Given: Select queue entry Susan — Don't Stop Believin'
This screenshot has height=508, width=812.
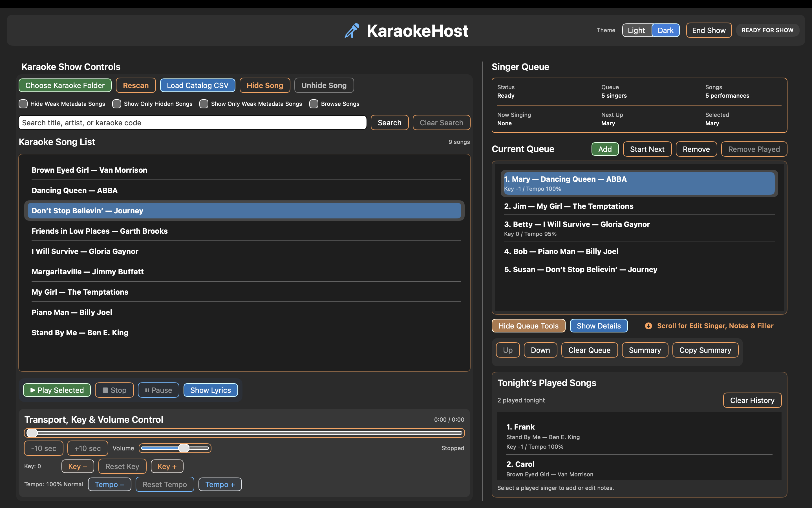Looking at the screenshot, I should coord(639,270).
